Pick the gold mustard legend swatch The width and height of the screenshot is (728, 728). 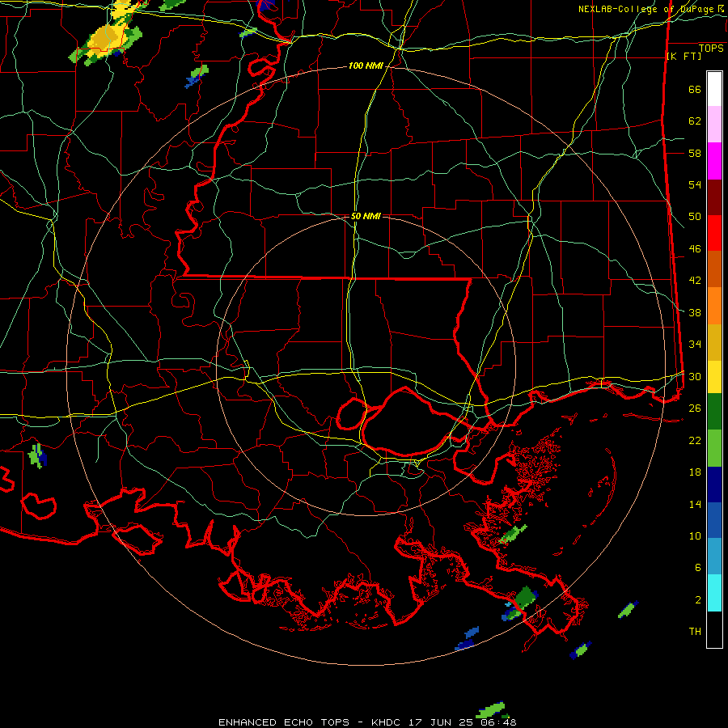(714, 343)
